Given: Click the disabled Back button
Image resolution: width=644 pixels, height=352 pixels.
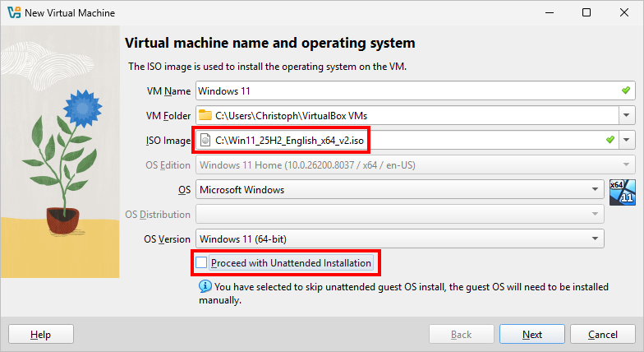Looking at the screenshot, I should tap(462, 334).
